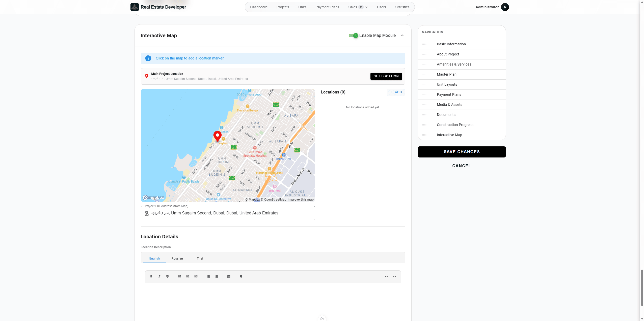Image resolution: width=644 pixels, height=321 pixels.
Task: Open the Units page
Action: pyautogui.click(x=302, y=7)
